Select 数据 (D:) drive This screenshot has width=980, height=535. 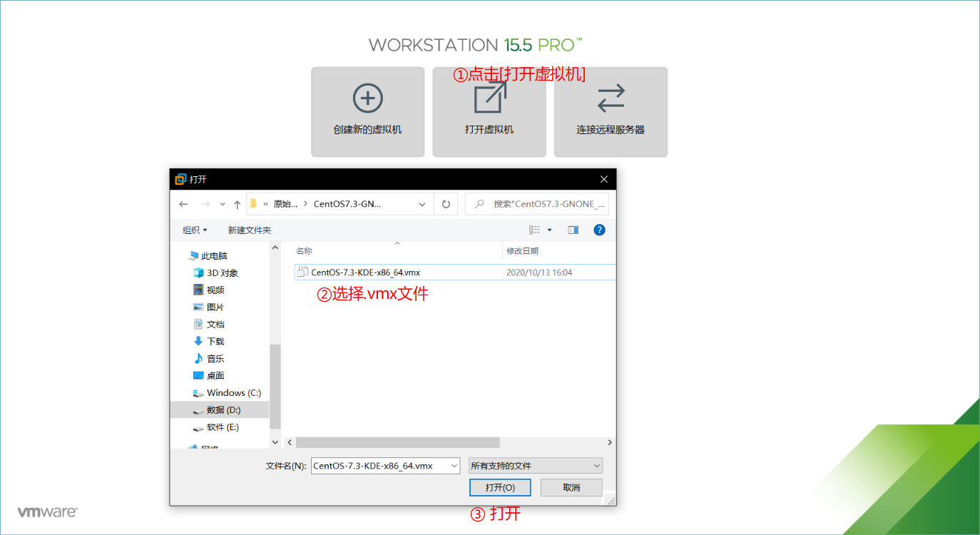[x=220, y=409]
